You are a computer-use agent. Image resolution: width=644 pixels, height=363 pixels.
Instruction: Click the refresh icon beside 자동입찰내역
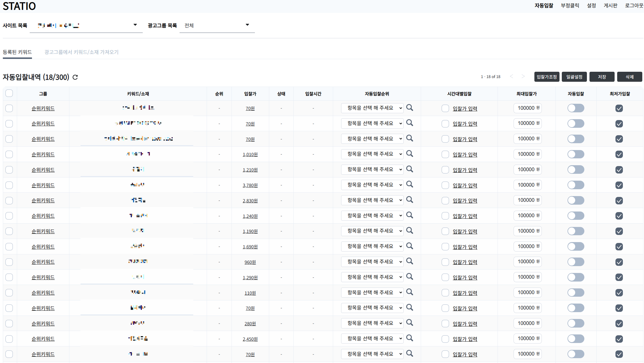(75, 77)
